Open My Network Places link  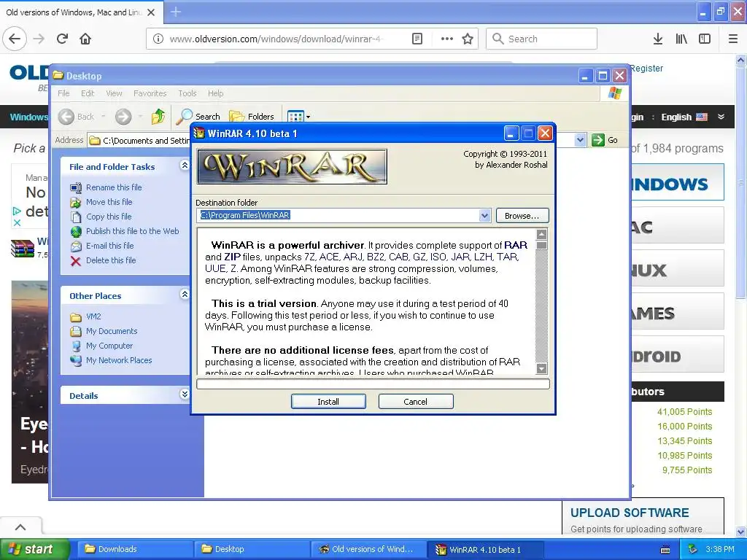pos(119,360)
